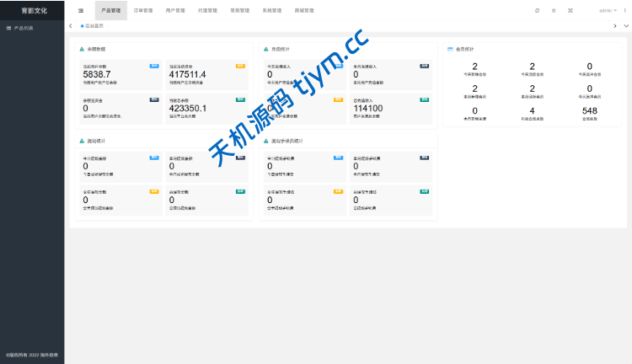Click the refresh icon in top bar

pyautogui.click(x=537, y=11)
